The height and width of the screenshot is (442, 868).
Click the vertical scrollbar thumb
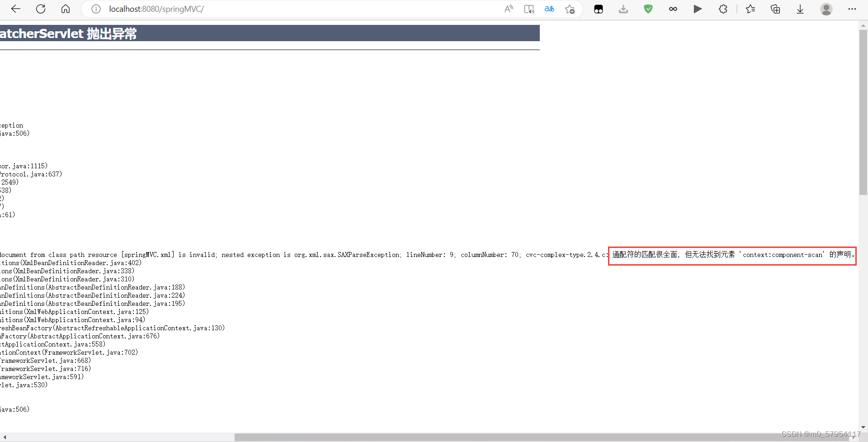point(863,112)
